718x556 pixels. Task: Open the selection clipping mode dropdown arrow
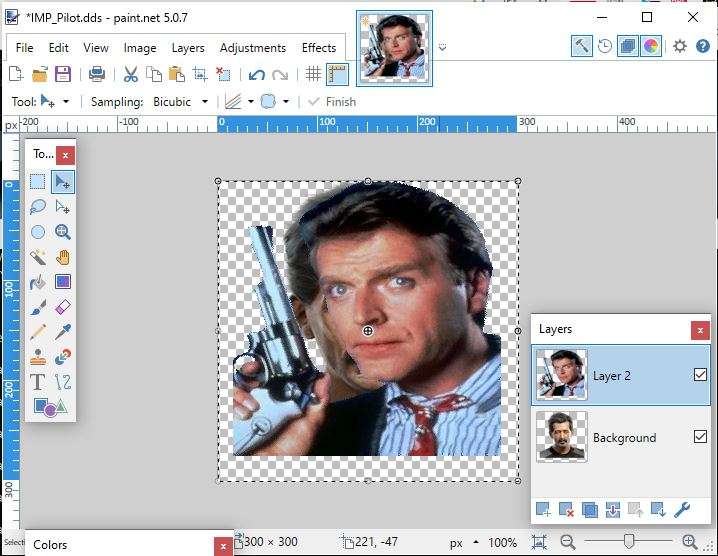click(x=286, y=102)
